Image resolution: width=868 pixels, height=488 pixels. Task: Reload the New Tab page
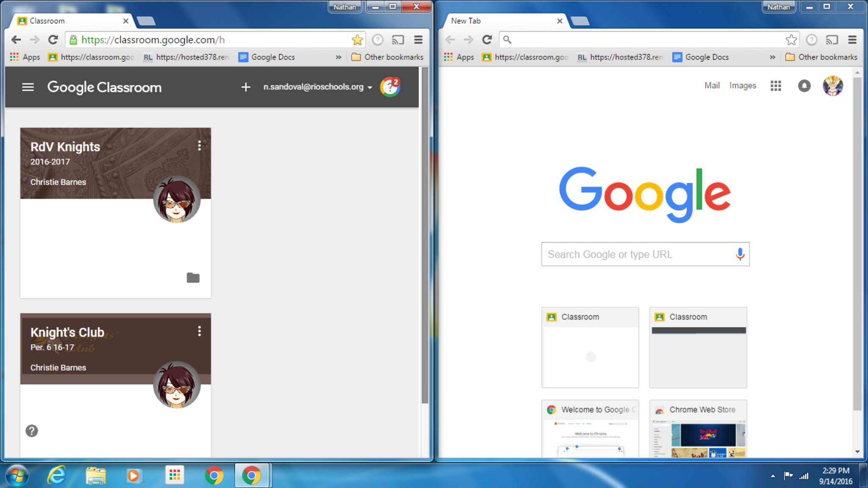tap(487, 40)
